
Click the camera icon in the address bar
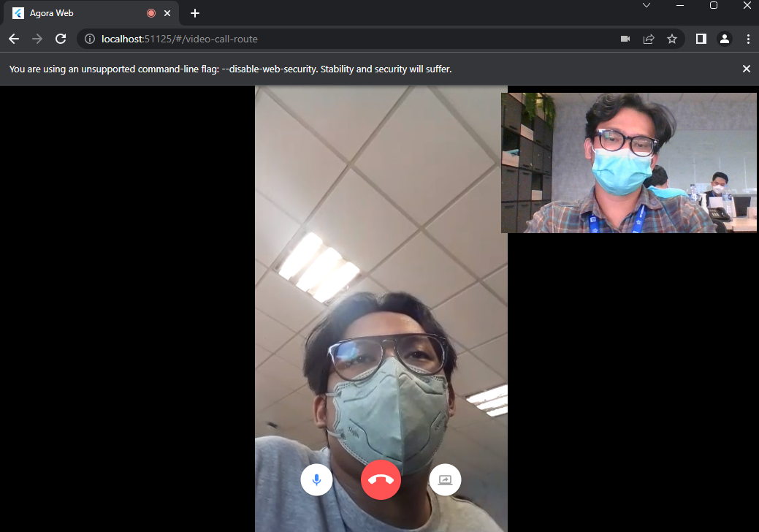coord(625,39)
